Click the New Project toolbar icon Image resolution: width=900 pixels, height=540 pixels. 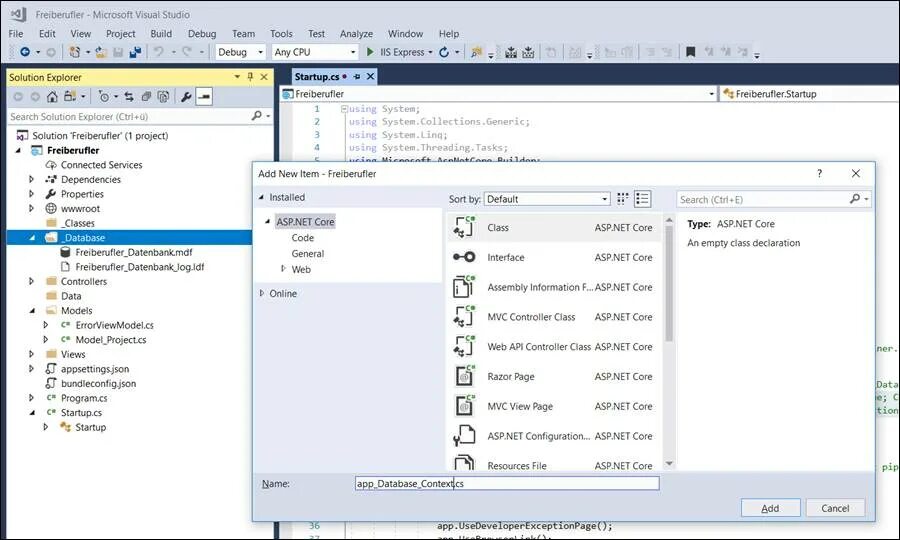coord(75,52)
